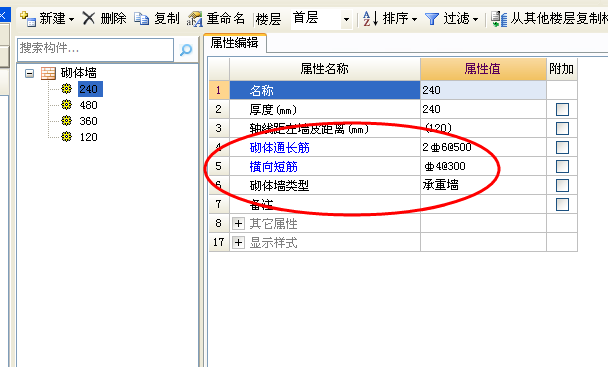This screenshot has height=367, width=608.
Task: Click the 轴线距左墙皮距离 value (120)
Action: point(483,128)
